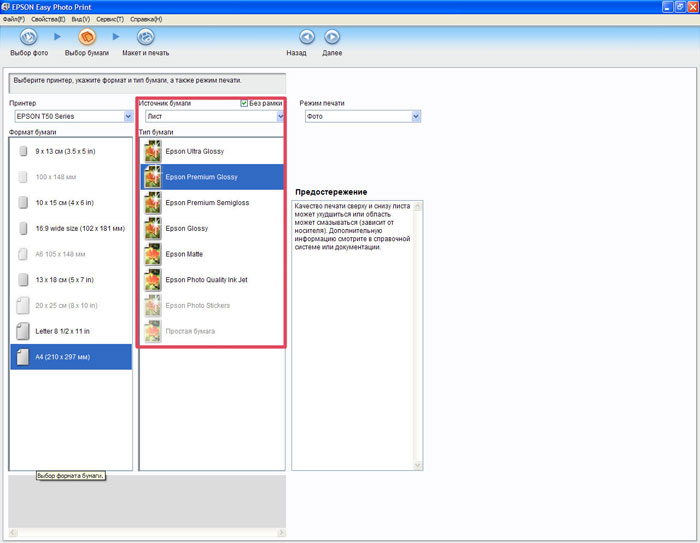Image resolution: width=700 pixels, height=543 pixels.
Task: Proceed with the Далее arrow
Action: tap(332, 37)
